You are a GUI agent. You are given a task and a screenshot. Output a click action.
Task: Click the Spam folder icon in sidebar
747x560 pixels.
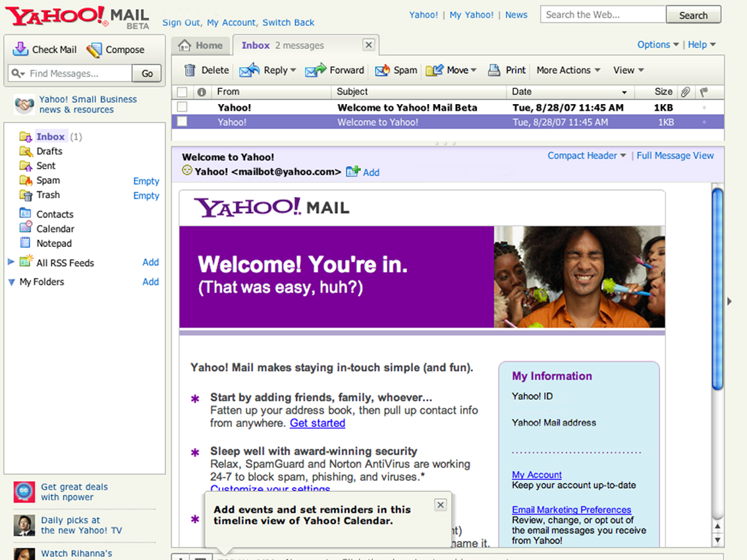26,180
